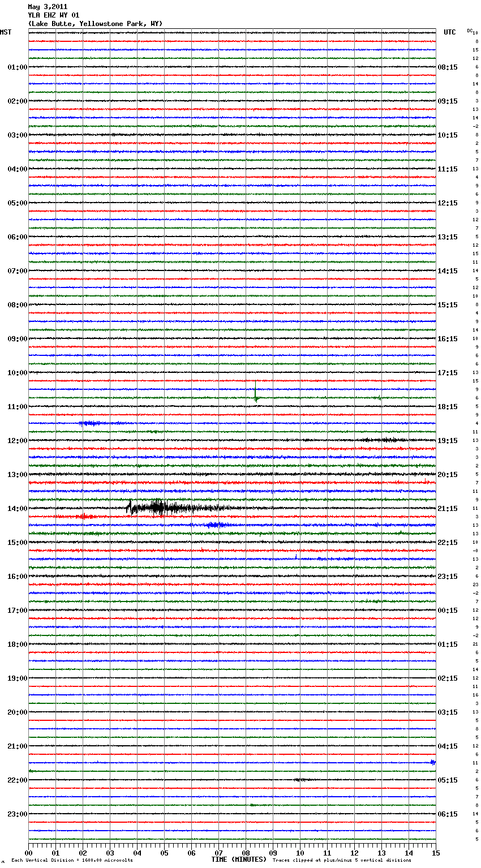Click the 21:15 UTC time label
The image size is (481, 868).
(x=448, y=509)
